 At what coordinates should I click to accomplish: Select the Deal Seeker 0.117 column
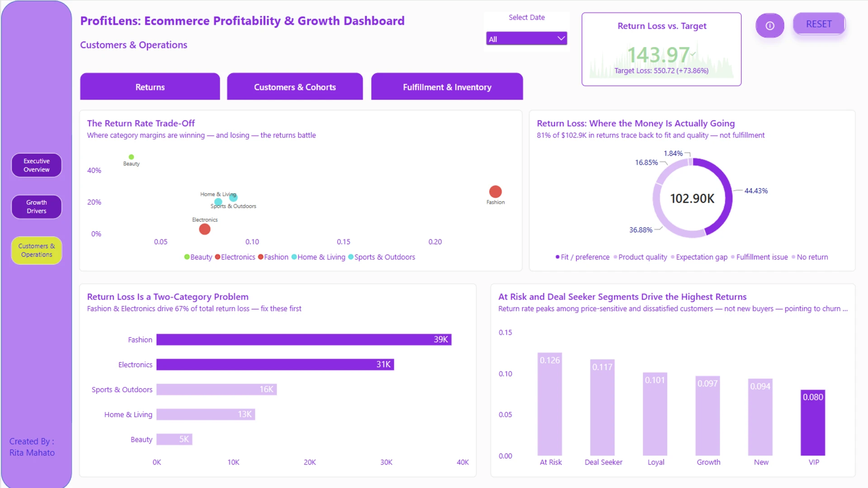(x=602, y=408)
